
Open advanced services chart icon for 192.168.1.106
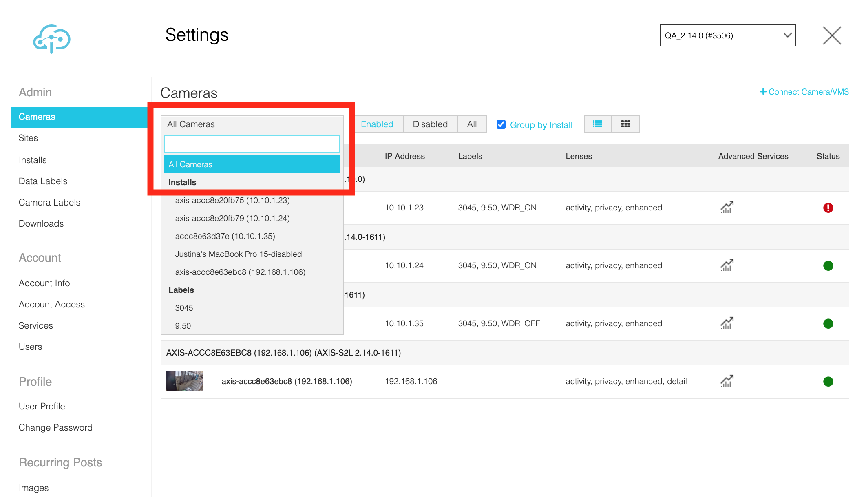pyautogui.click(x=727, y=381)
